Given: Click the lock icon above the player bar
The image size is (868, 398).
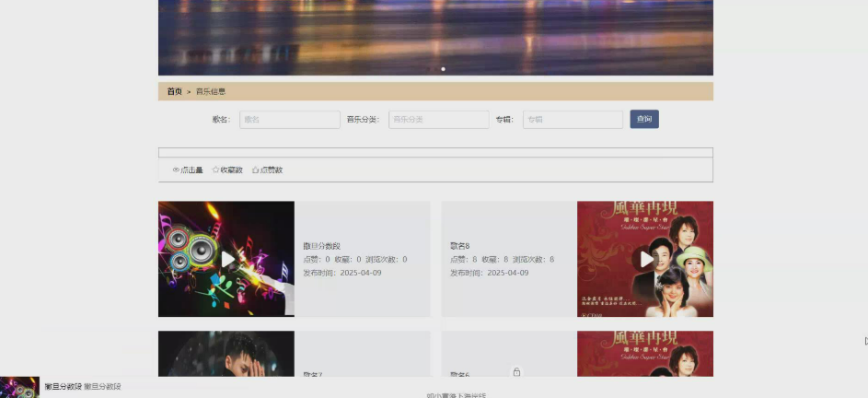Looking at the screenshot, I should point(516,372).
